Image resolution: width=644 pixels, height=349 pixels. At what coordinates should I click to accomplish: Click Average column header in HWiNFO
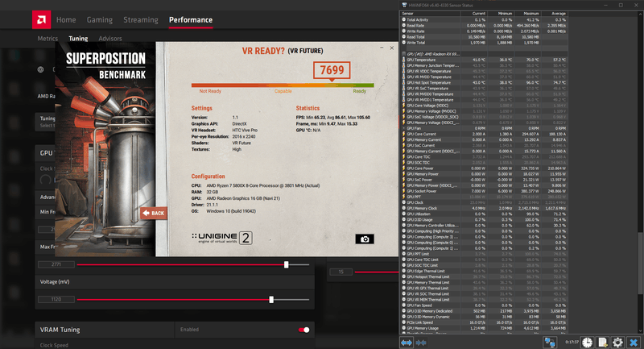click(554, 14)
